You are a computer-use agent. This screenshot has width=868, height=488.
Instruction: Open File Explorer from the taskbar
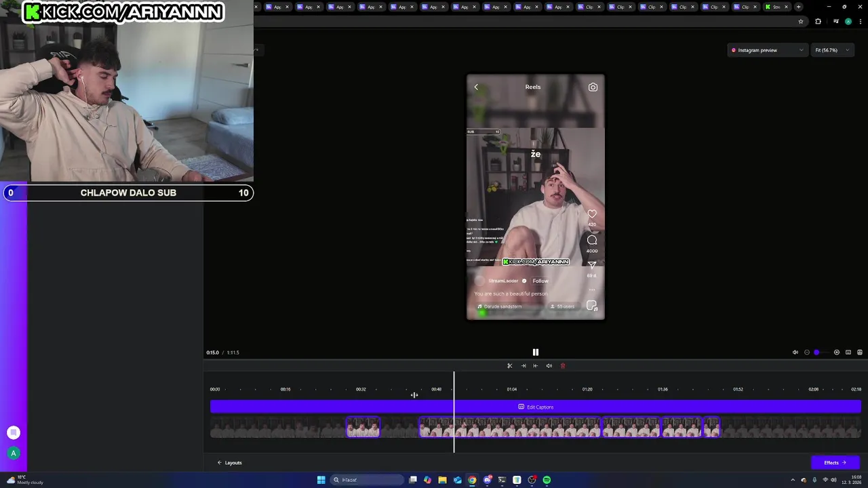[x=442, y=480]
